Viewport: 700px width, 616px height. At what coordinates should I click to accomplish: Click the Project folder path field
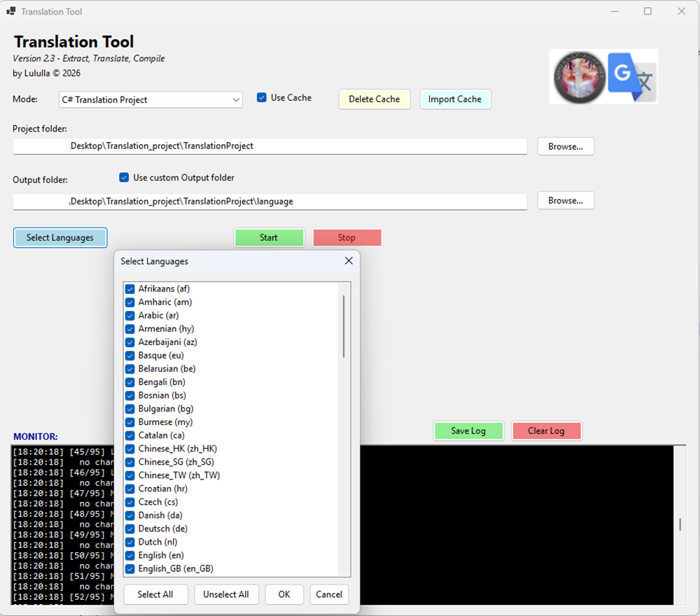269,146
